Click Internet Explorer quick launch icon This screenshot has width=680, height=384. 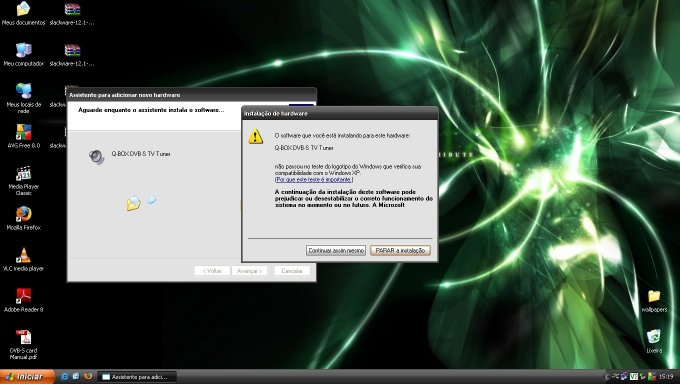point(64,376)
